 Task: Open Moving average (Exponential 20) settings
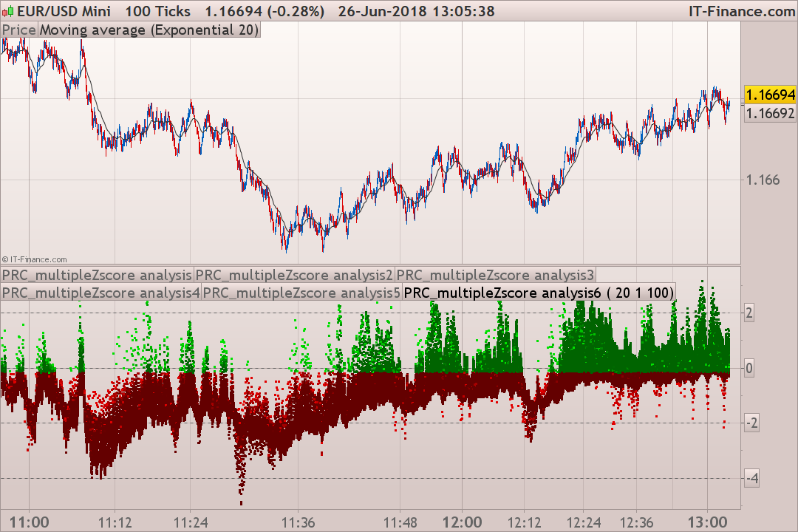[149, 30]
